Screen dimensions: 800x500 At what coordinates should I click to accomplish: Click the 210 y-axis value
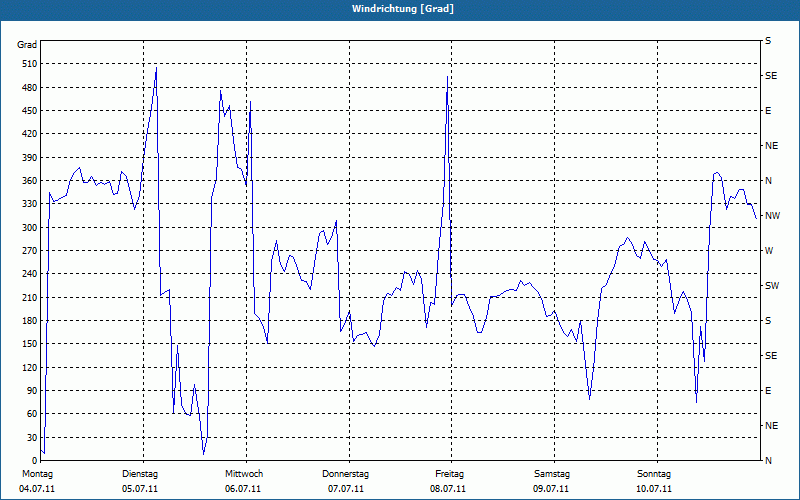click(x=30, y=297)
